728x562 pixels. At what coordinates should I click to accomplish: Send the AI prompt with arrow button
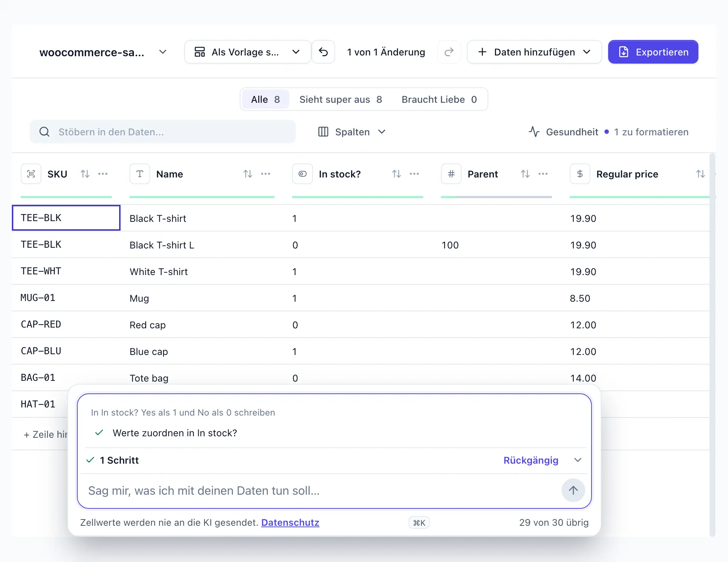(573, 491)
